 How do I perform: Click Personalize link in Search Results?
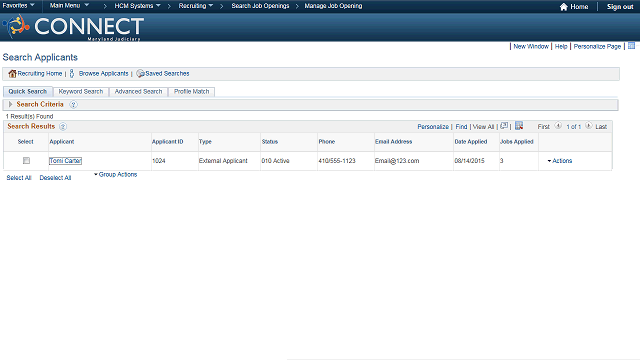[x=433, y=127]
